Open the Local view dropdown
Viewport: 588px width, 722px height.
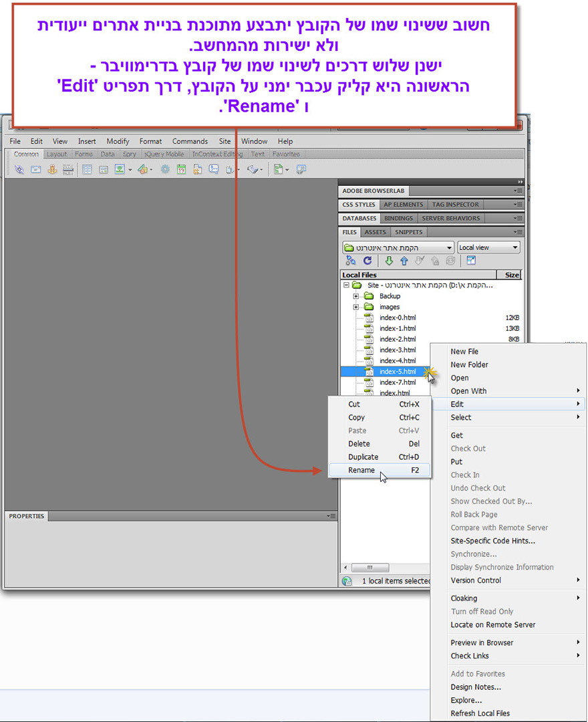[x=488, y=247]
